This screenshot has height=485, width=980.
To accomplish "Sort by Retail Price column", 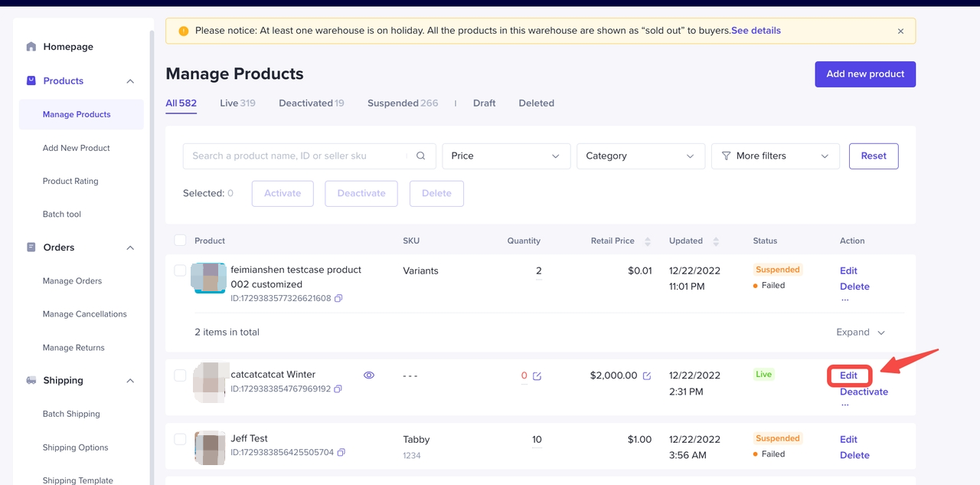I will [647, 241].
